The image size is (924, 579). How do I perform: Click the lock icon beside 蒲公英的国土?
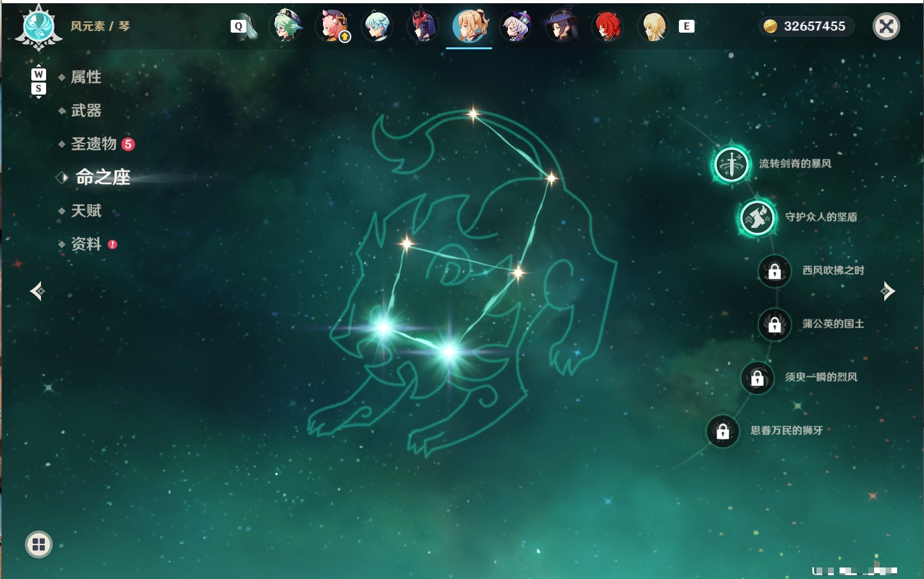click(774, 324)
